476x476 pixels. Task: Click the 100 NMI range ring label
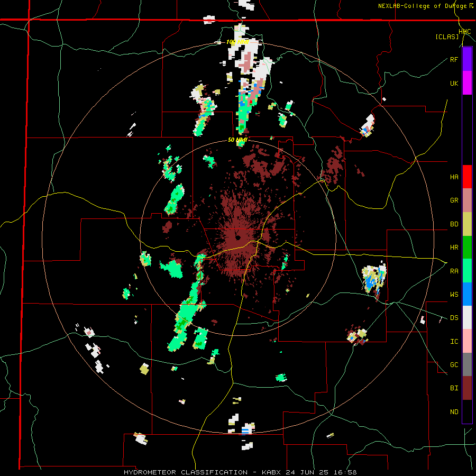237,42
